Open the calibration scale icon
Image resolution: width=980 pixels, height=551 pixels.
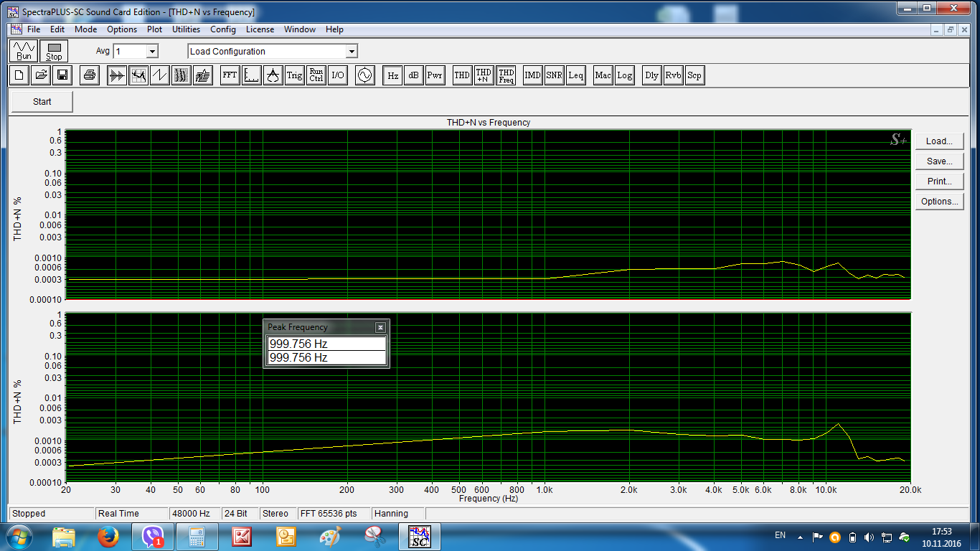tap(273, 75)
